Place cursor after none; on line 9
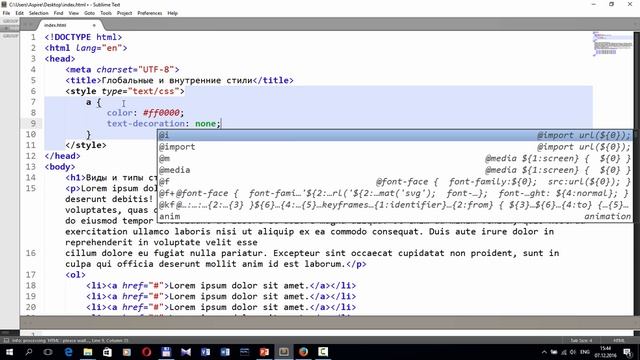 [x=221, y=123]
